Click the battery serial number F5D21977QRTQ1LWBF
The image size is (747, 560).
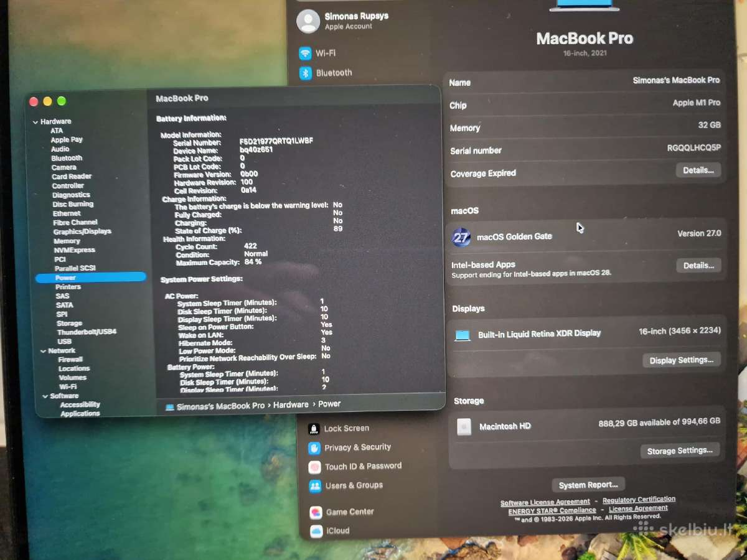(x=276, y=142)
